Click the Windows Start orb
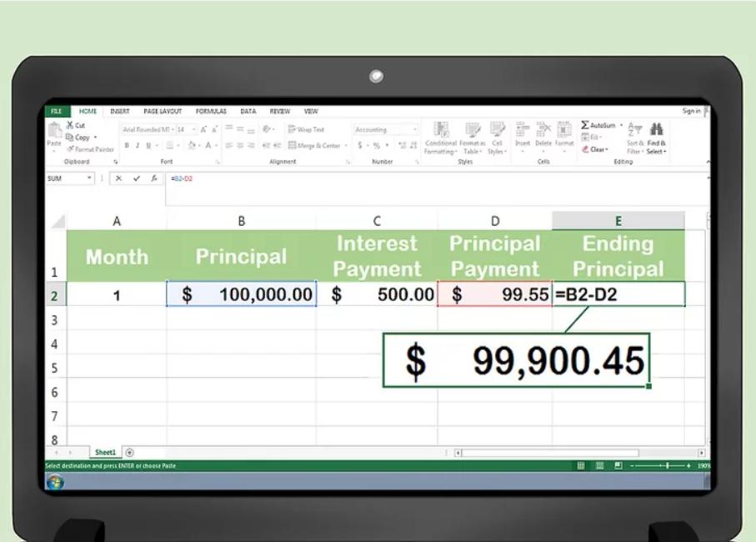This screenshot has width=756, height=542. [55, 482]
